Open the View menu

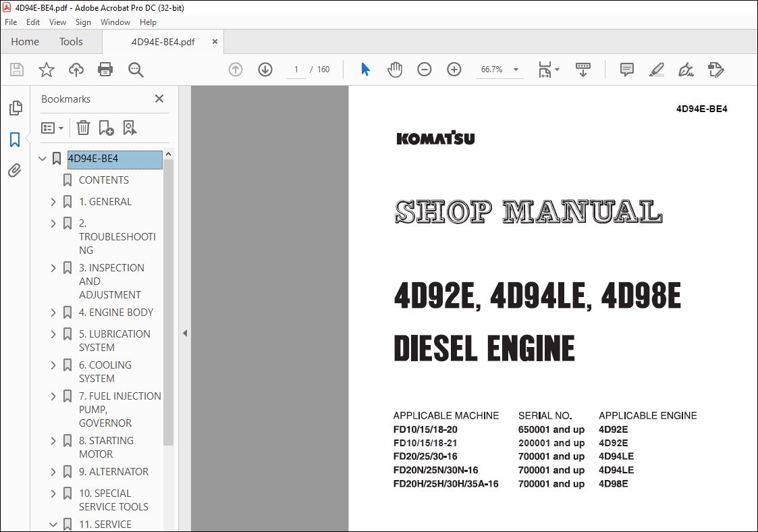[x=57, y=22]
